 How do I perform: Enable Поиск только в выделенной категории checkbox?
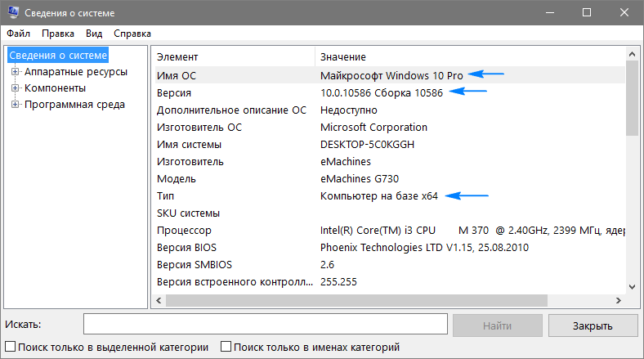(x=11, y=347)
